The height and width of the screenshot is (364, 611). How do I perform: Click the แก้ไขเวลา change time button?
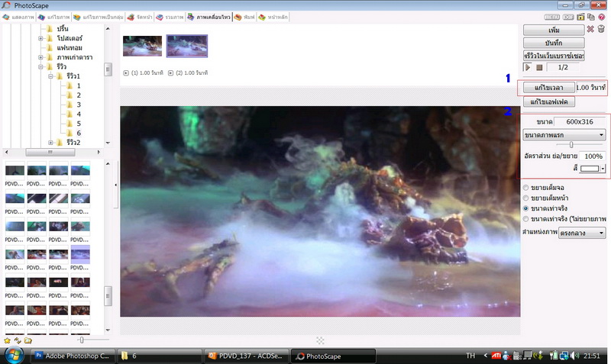[x=548, y=88]
